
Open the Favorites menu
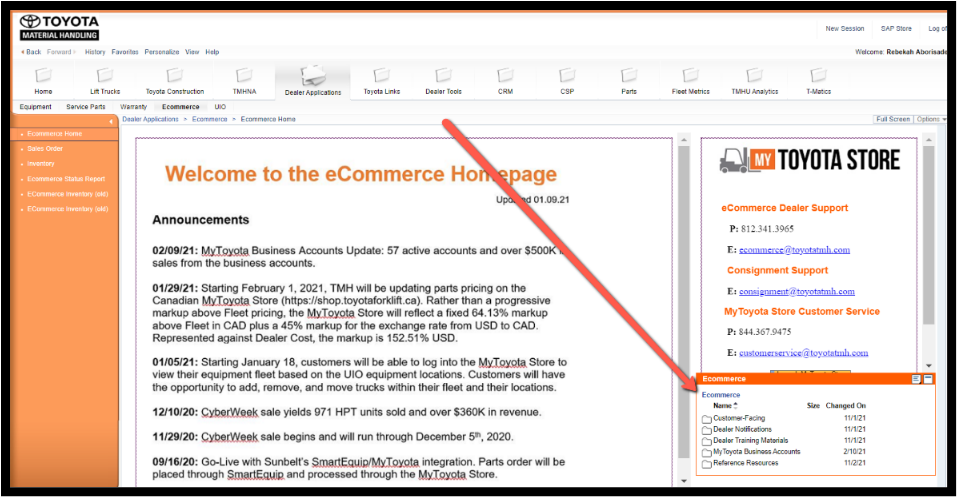coord(125,52)
